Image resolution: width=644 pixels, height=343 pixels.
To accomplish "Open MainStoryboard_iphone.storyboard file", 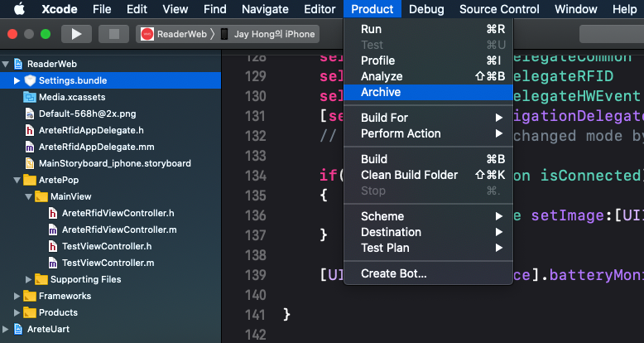I will 114,163.
